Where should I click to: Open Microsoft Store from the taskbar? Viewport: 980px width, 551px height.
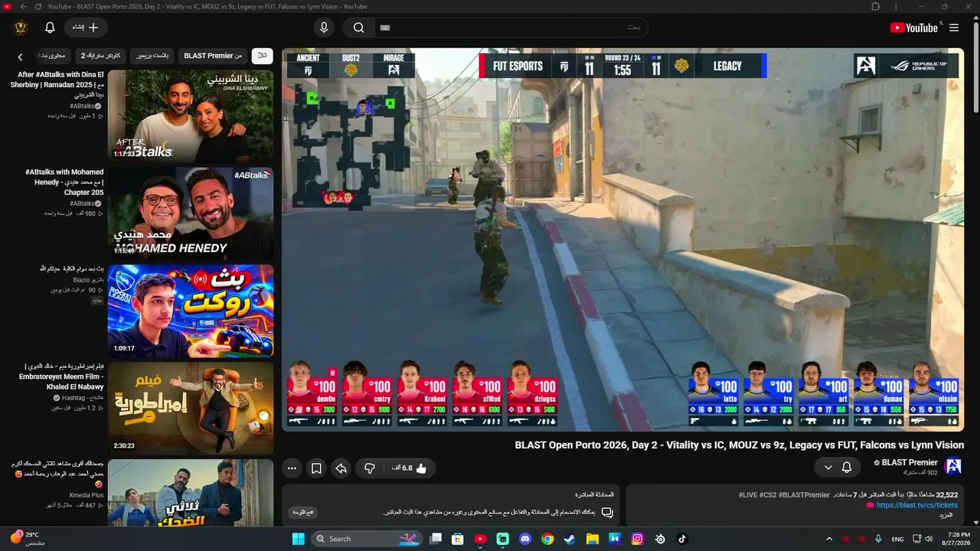457,539
